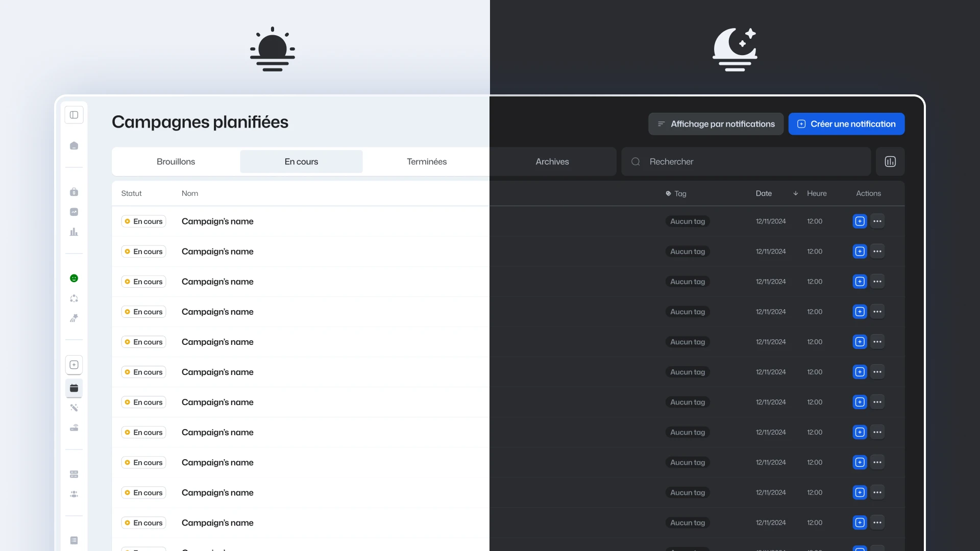This screenshot has width=980, height=551.
Task: Collapse the sidebar panel toggle icon
Action: (74, 115)
